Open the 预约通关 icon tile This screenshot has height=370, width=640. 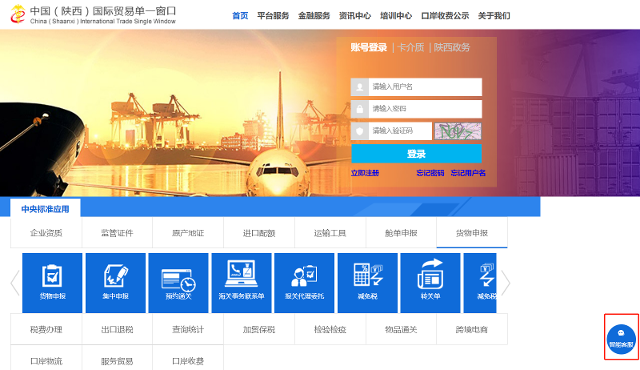point(178,283)
